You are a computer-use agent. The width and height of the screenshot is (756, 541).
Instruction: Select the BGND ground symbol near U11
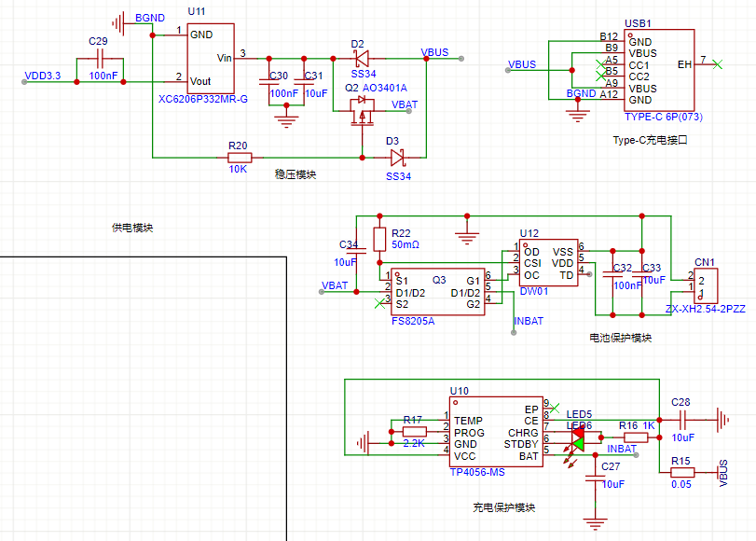coord(119,23)
